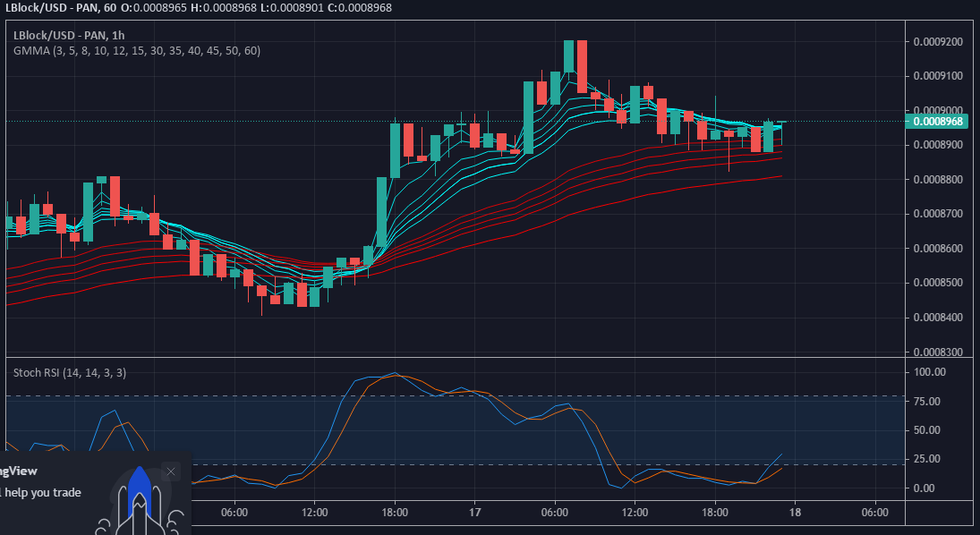Viewport: 980px width, 535px height.
Task: Click the 0.0008600 price axis label
Action: tap(938, 248)
